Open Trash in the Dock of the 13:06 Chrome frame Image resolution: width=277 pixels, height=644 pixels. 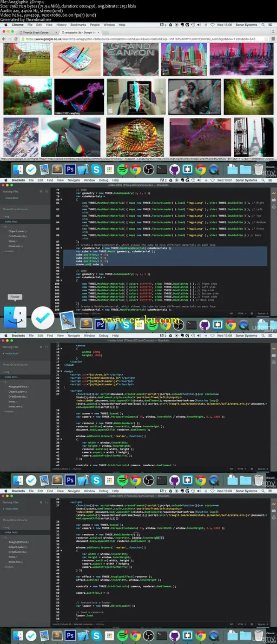point(259,169)
